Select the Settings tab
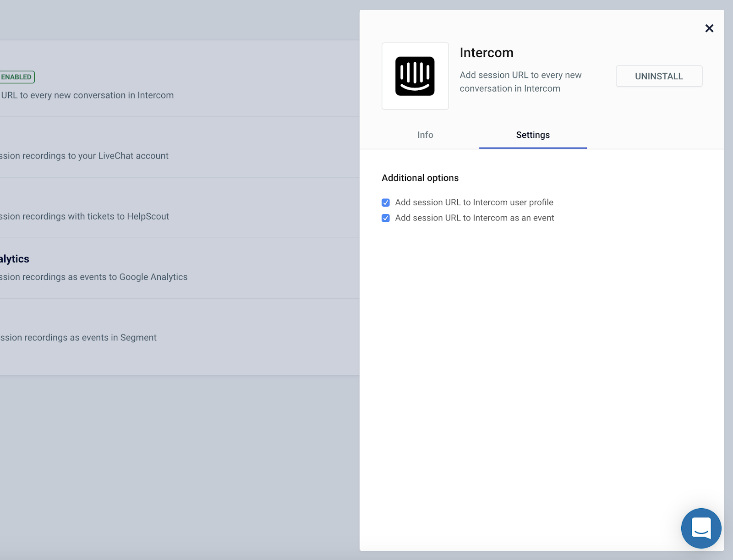The height and width of the screenshot is (560, 733). coord(532,135)
